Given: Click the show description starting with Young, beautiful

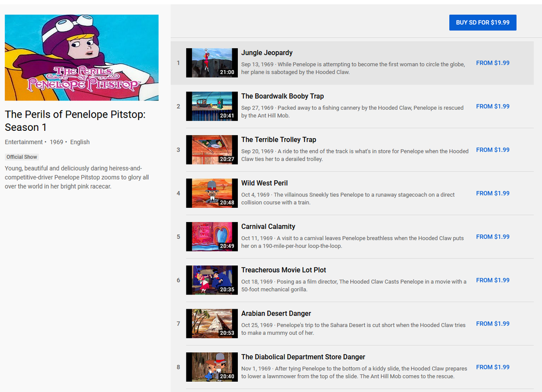Looking at the screenshot, I should pos(77,177).
